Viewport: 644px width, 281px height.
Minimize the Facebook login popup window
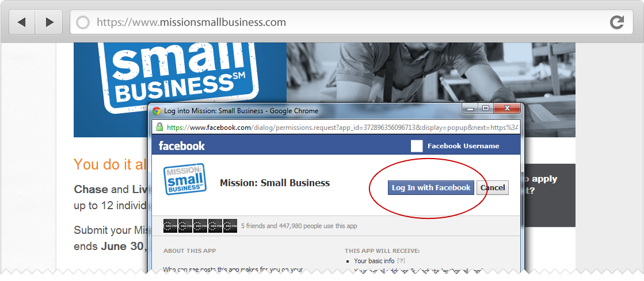pyautogui.click(x=471, y=108)
